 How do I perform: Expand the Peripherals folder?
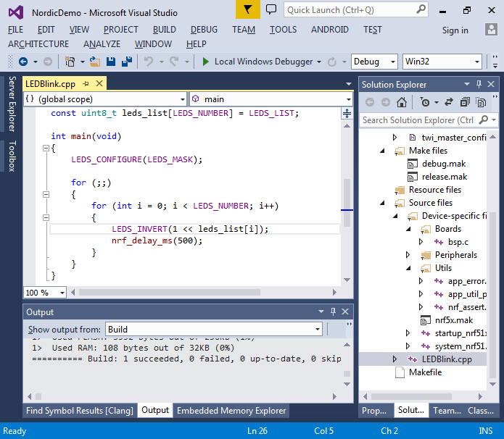tap(408, 255)
